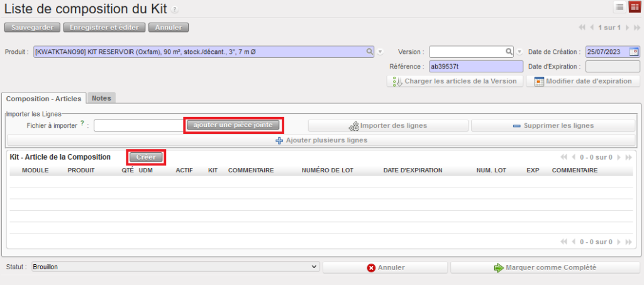This screenshot has height=285, width=644.
Task: Open the Statut dropdown showing Brouillon
Action: click(175, 267)
